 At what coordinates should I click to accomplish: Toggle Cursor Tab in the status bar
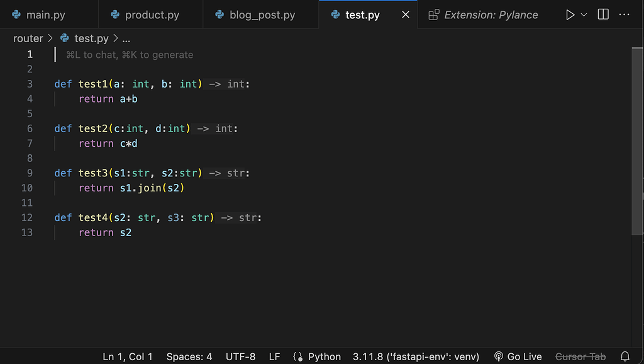[580, 356]
